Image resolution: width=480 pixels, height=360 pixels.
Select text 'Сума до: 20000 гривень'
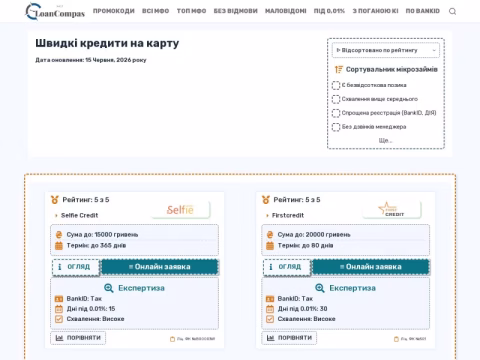314,235
